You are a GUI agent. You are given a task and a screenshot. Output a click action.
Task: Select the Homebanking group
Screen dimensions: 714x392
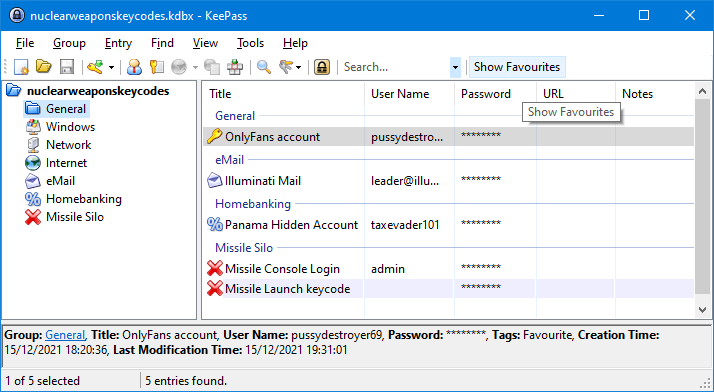(84, 199)
